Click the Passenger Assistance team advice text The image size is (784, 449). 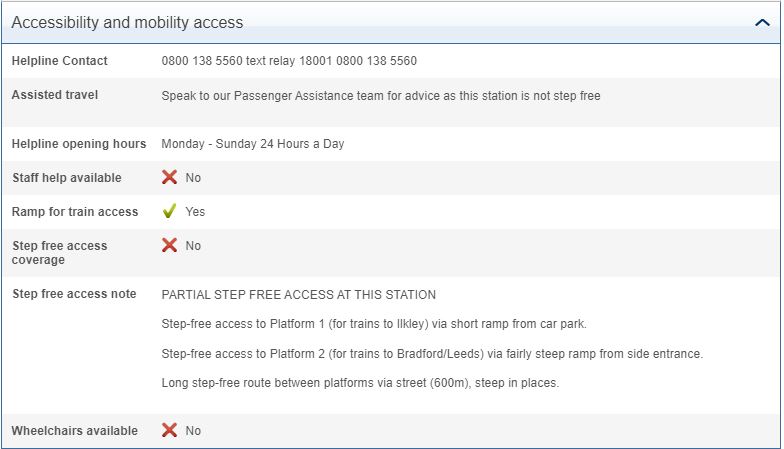[380, 96]
